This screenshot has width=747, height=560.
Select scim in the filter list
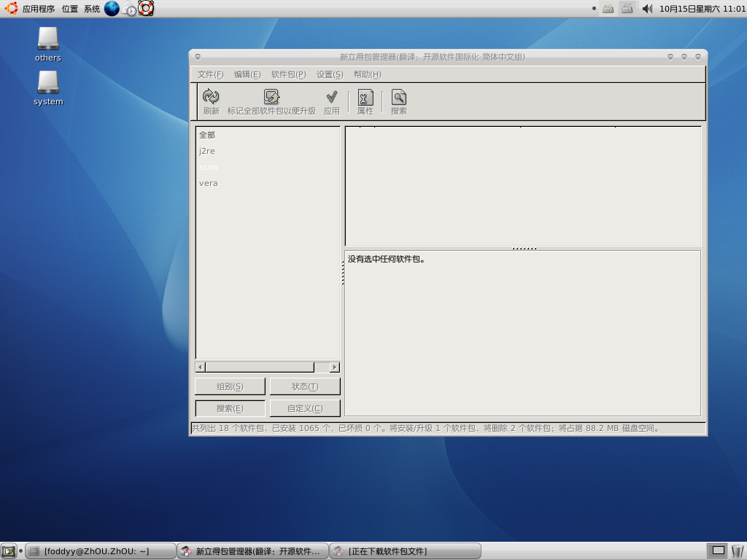pyautogui.click(x=268, y=167)
